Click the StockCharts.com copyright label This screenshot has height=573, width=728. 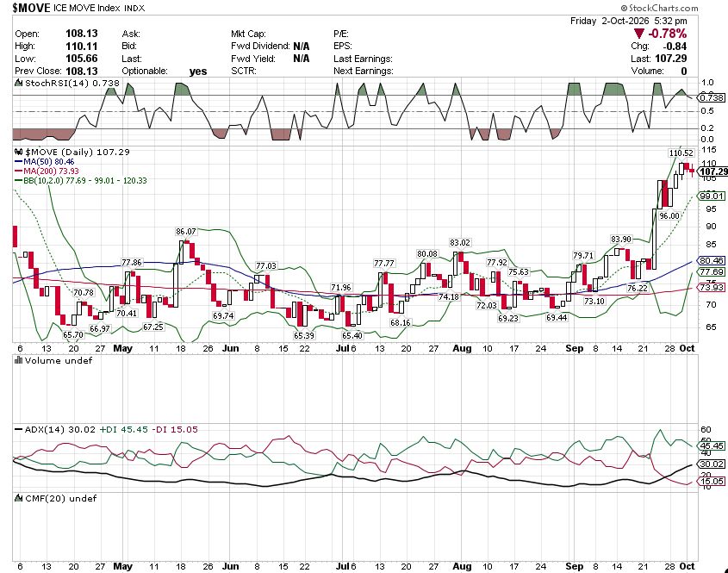659,8
